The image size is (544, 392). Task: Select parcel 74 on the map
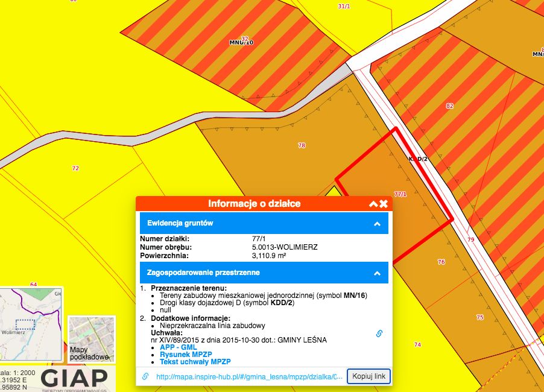[x=417, y=344]
